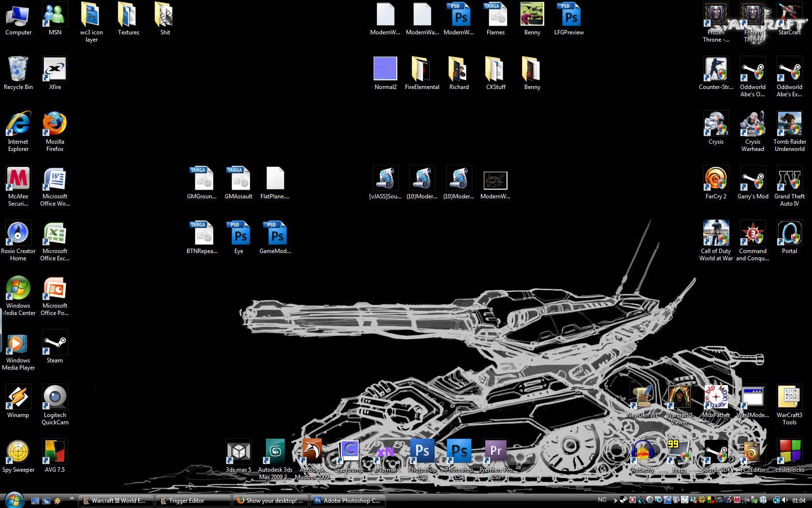The width and height of the screenshot is (812, 508).
Task: Open GMAssault TARGA file
Action: [x=239, y=183]
